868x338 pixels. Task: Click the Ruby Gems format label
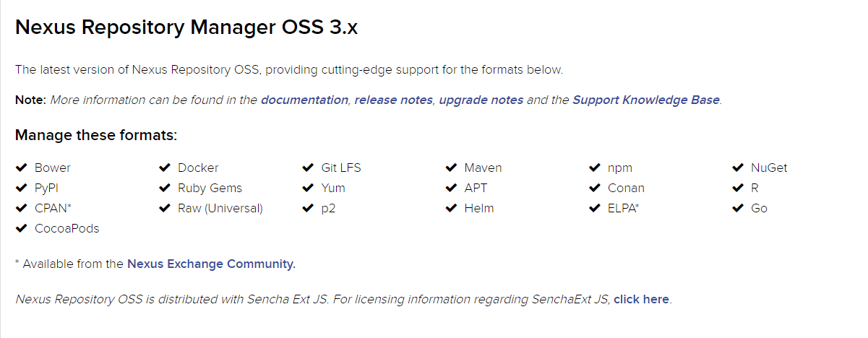[210, 188]
